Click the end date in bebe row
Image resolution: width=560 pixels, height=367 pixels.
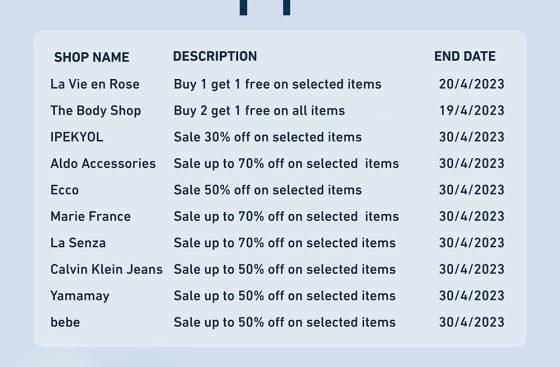click(471, 322)
